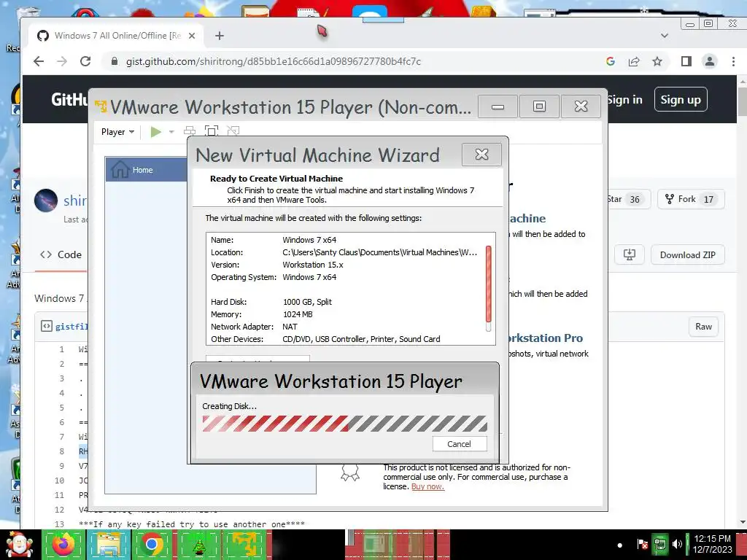The image size is (747, 560).
Task: Click Raw button on gist file
Action: click(x=703, y=327)
